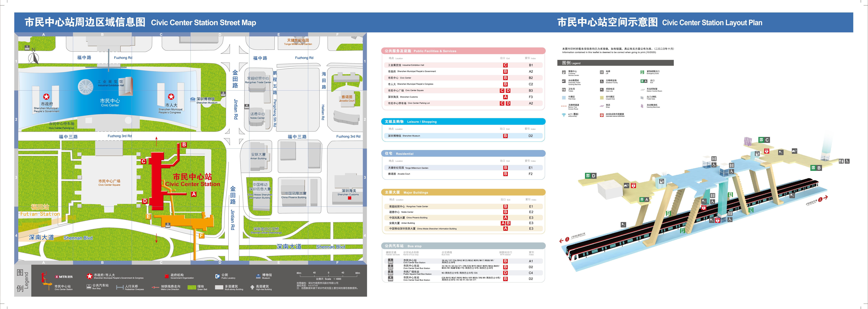Click exit marker B on the street map
The width and height of the screenshot is (868, 309).
(184, 145)
